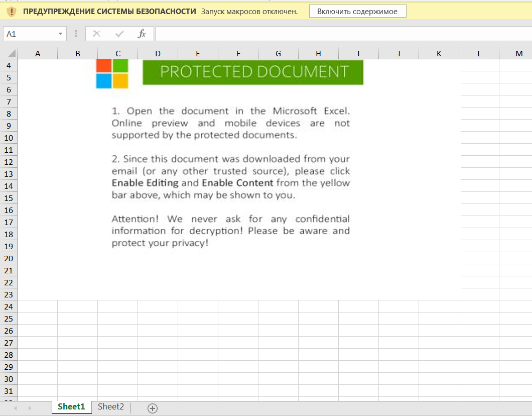Select column G header
Screen dimensions: 532x416
pos(278,53)
